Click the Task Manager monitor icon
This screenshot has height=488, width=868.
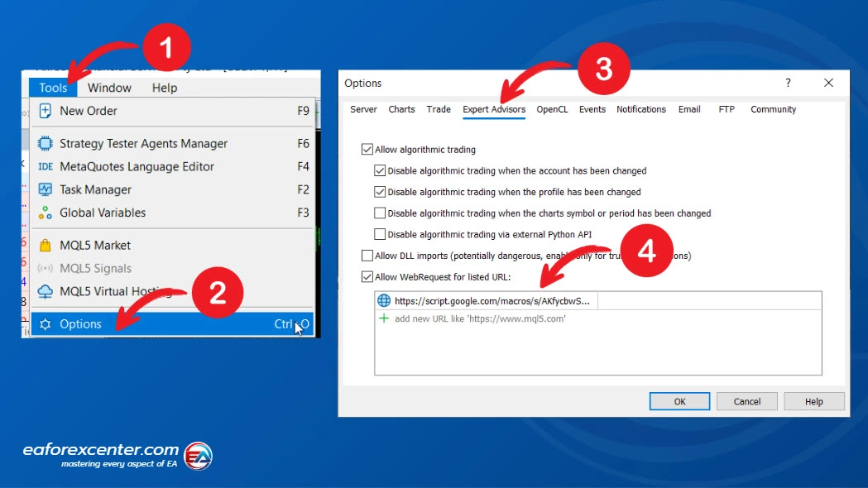coord(46,189)
